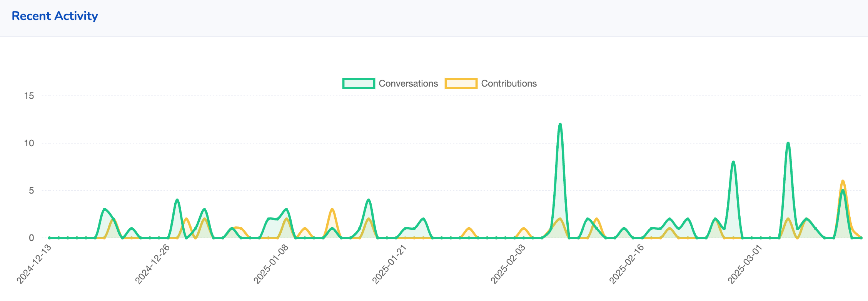The image size is (868, 301).
Task: Select the Conversations peak of 12
Action: (560, 124)
